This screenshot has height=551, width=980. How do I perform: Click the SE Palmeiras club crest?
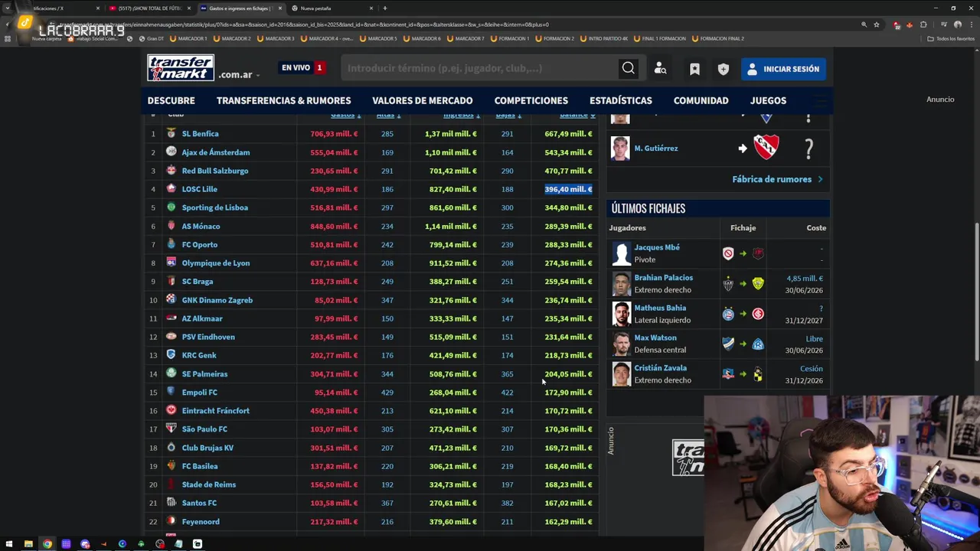(171, 373)
